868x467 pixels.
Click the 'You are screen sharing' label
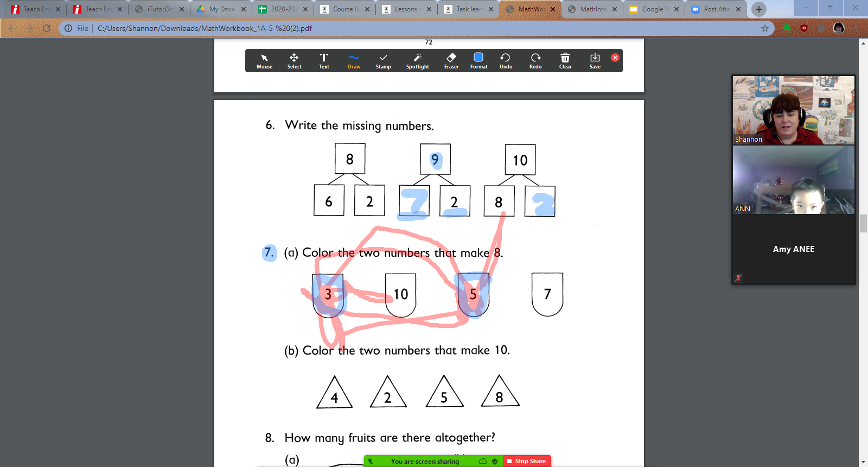[425, 462]
